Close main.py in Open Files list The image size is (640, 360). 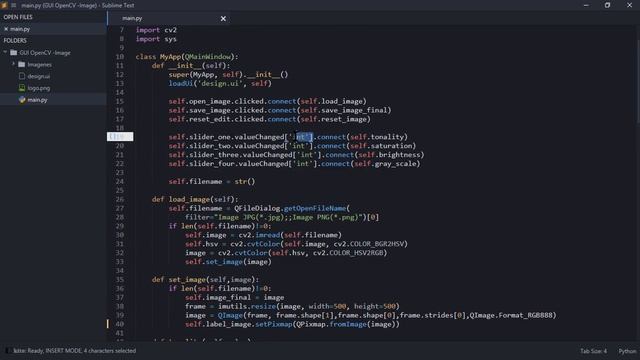[x=6, y=29]
